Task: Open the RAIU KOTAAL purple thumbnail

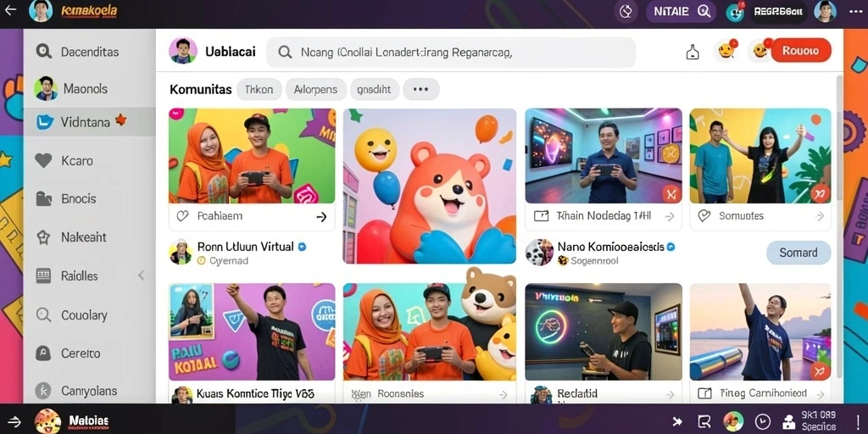Action: click(252, 331)
